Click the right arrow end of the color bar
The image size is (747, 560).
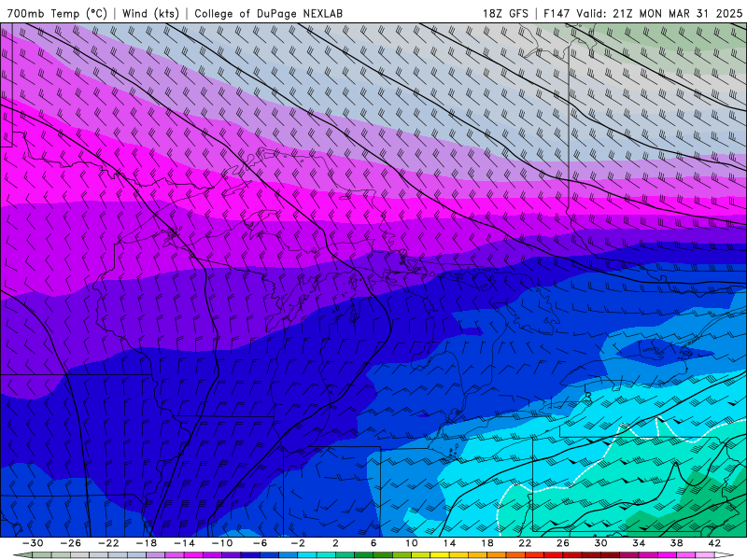(725, 555)
